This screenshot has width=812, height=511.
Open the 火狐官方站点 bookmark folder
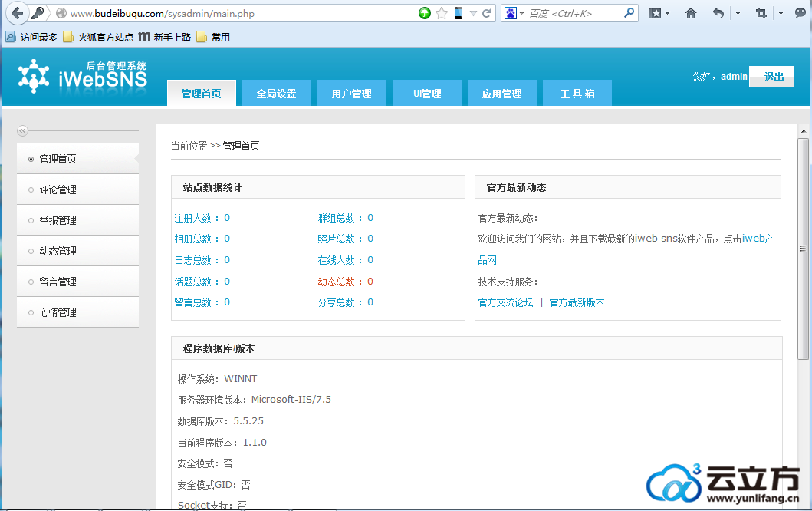click(x=98, y=37)
